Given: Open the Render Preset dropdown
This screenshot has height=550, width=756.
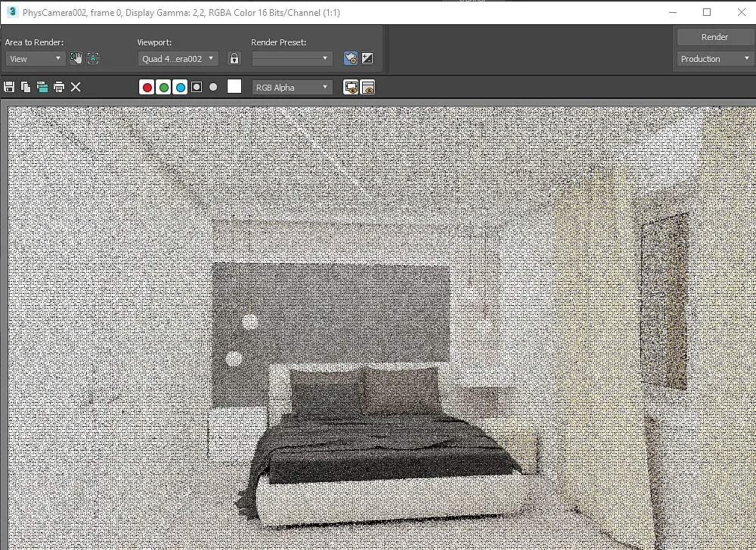Looking at the screenshot, I should coord(292,59).
